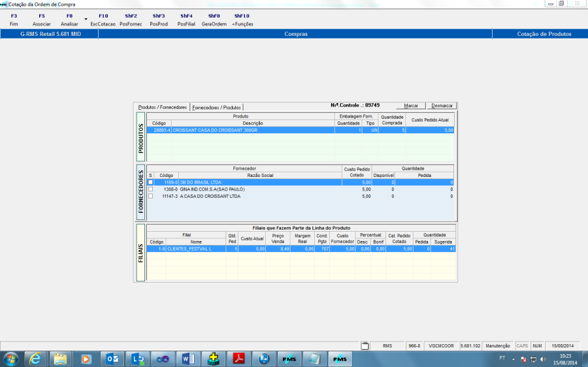Viewport: 588px width, 367px height.
Task: Click supplier code 1308-0
Action: coord(171,189)
